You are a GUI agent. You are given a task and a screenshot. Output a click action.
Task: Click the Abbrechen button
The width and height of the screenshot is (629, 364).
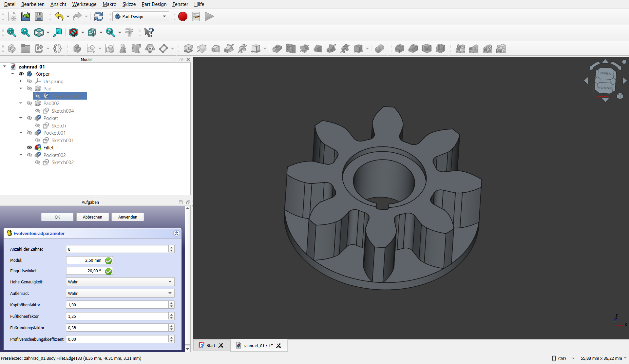(x=92, y=217)
